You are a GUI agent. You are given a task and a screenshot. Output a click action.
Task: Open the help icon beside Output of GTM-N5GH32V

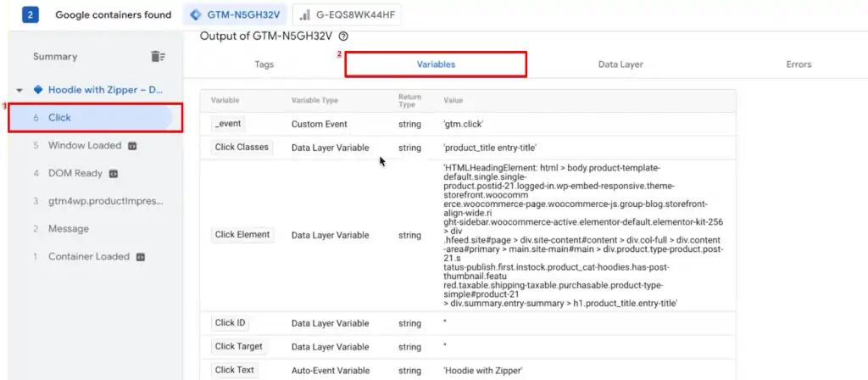tap(344, 36)
